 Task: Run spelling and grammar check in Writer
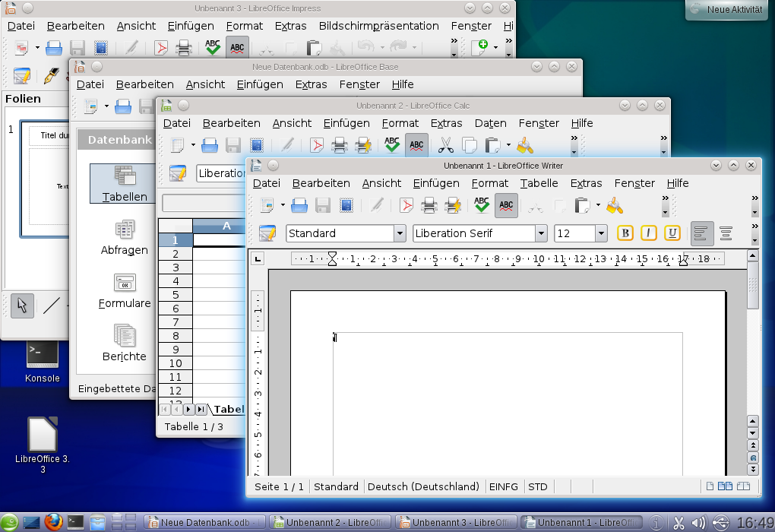click(482, 206)
